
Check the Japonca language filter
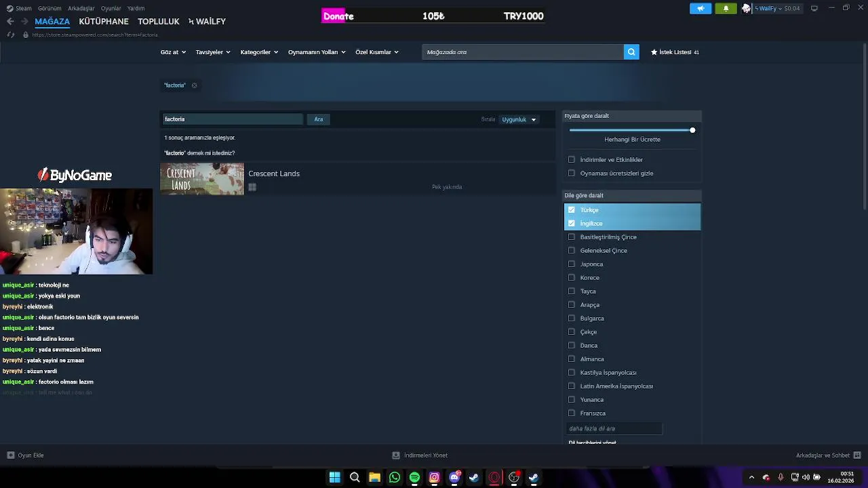[572, 264]
